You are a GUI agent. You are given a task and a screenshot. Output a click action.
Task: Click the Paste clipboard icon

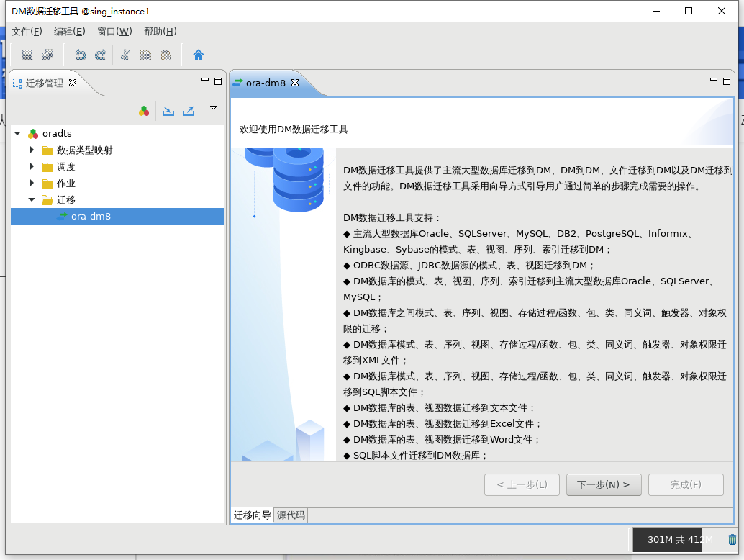tap(165, 55)
